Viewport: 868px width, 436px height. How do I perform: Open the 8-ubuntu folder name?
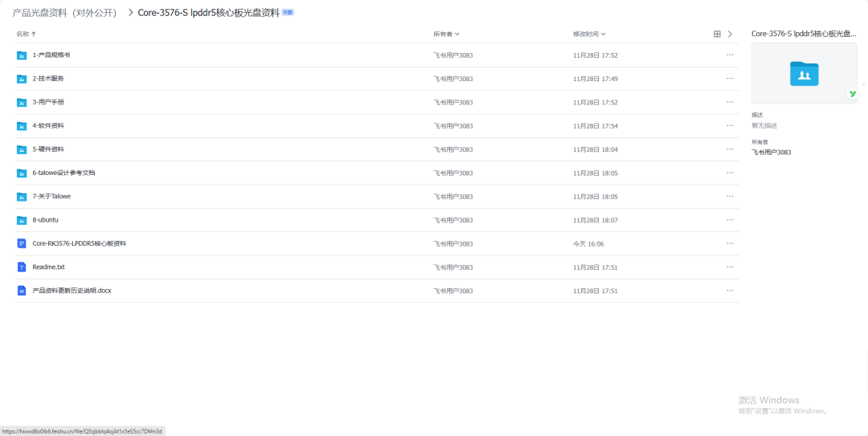[x=45, y=220]
